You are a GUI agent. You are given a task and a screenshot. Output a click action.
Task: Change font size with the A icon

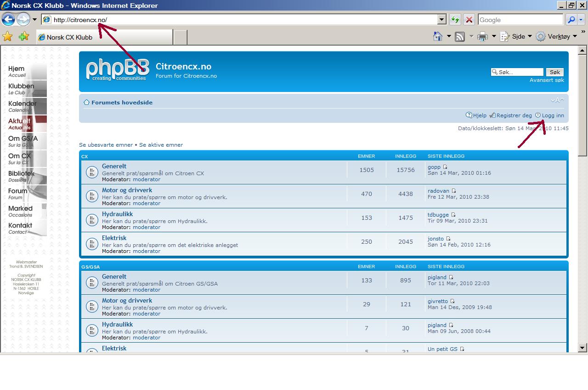(558, 100)
